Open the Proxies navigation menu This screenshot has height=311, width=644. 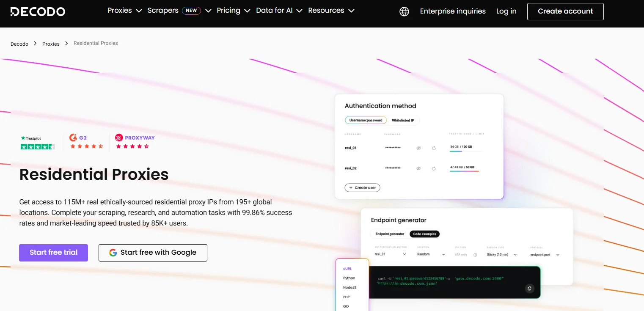click(x=120, y=11)
